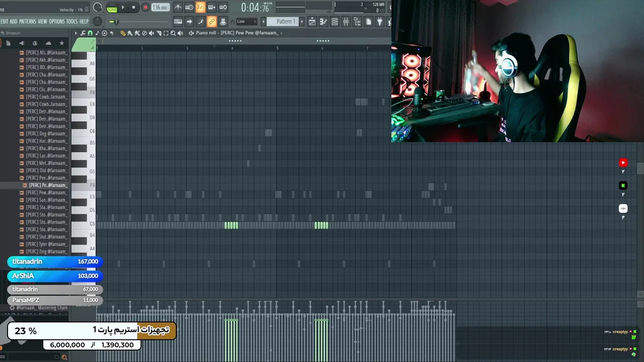This screenshot has width=644, height=362.
Task: Select the Slice tool in piano roll toolbar
Action: (x=159, y=33)
